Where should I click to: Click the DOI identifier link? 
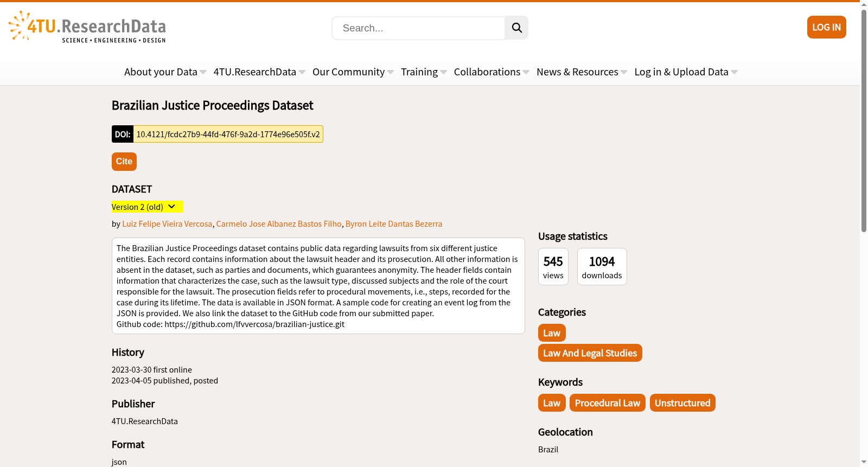[228, 134]
